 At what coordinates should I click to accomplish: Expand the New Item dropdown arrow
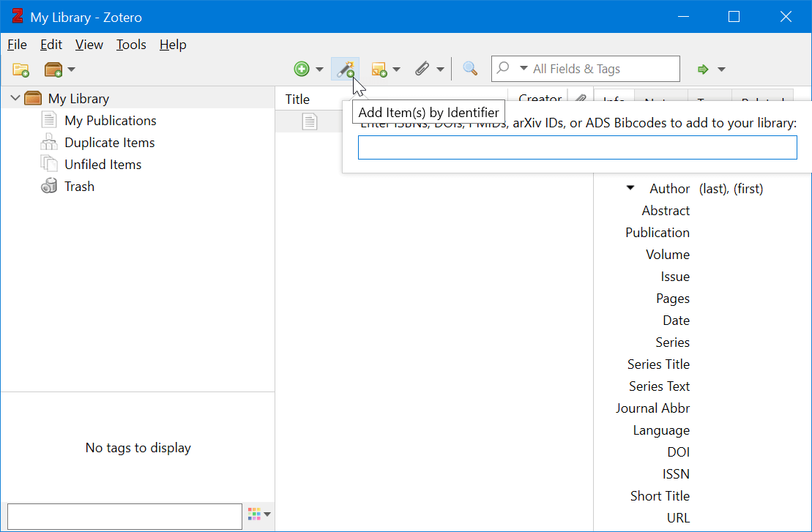[x=319, y=68]
